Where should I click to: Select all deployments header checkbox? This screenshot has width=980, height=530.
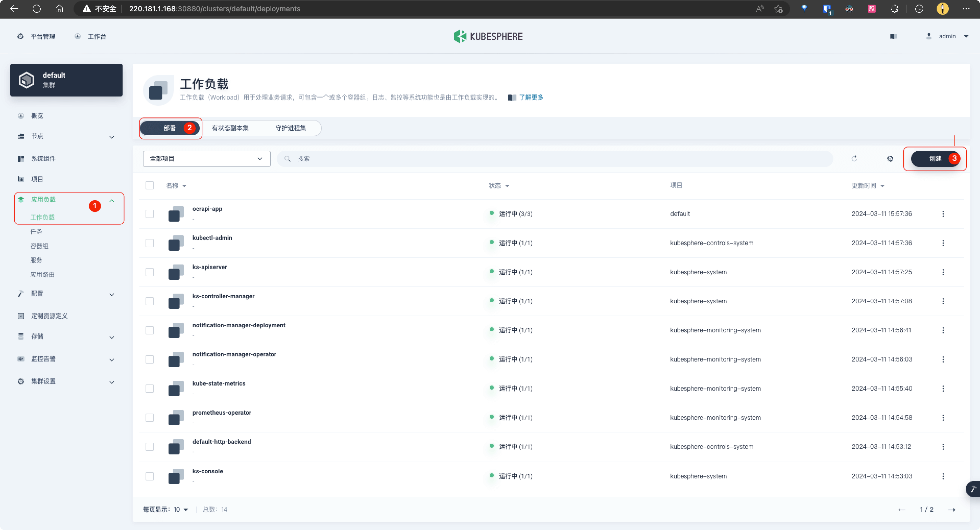tap(150, 185)
